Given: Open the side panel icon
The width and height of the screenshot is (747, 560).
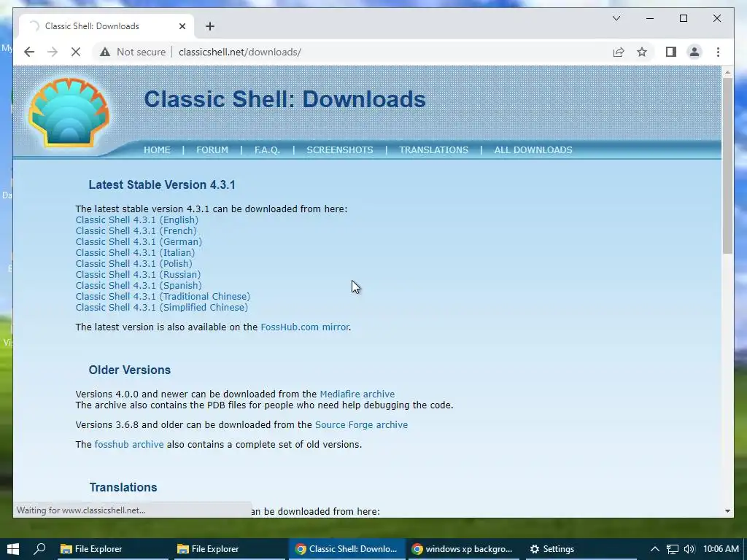Looking at the screenshot, I should 671,52.
